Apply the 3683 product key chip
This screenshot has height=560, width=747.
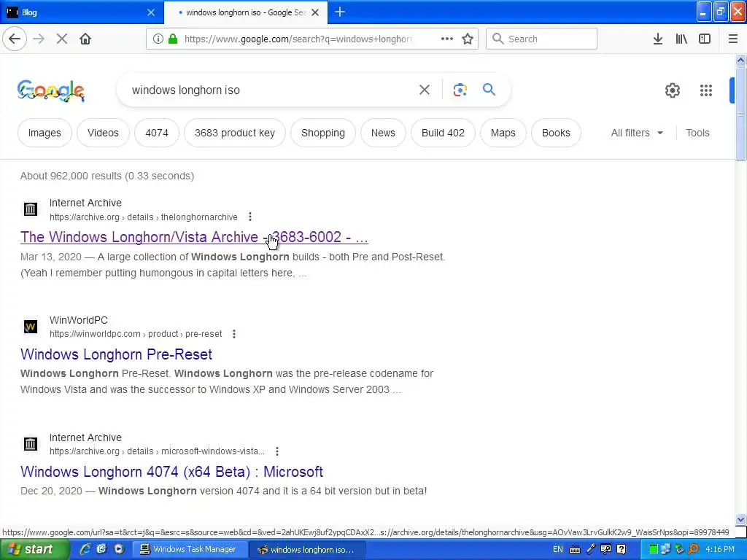coord(234,133)
